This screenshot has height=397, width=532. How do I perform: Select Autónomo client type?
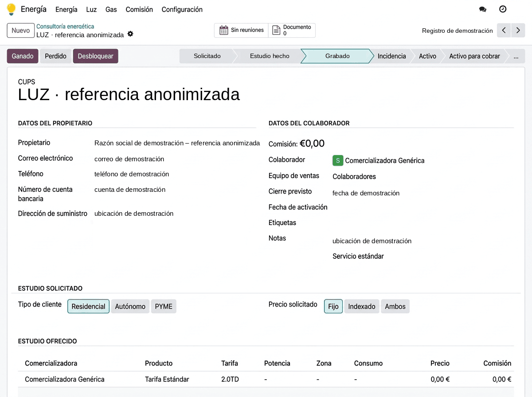(130, 306)
